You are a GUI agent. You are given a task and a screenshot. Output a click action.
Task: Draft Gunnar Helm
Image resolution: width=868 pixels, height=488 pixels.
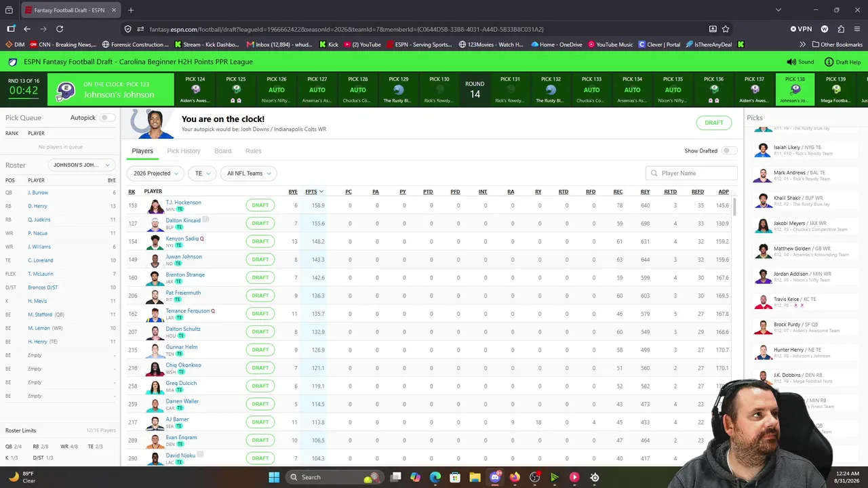point(260,350)
